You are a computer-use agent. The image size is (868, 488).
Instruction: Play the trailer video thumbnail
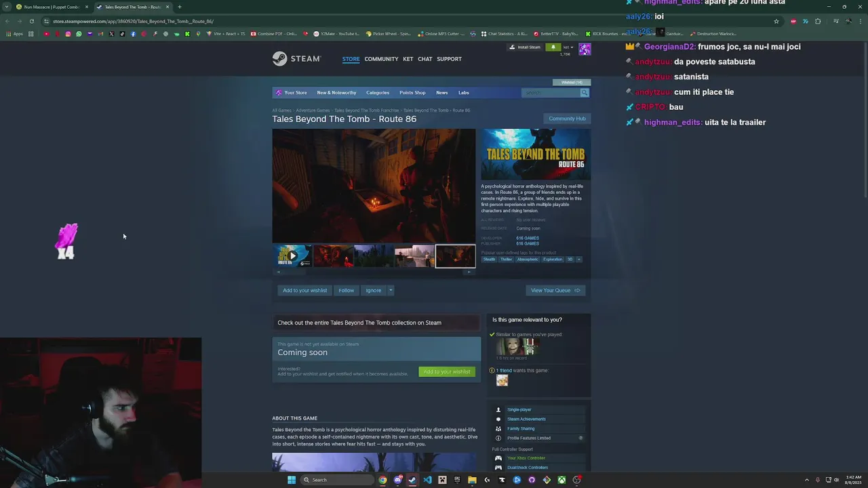tap(292, 256)
